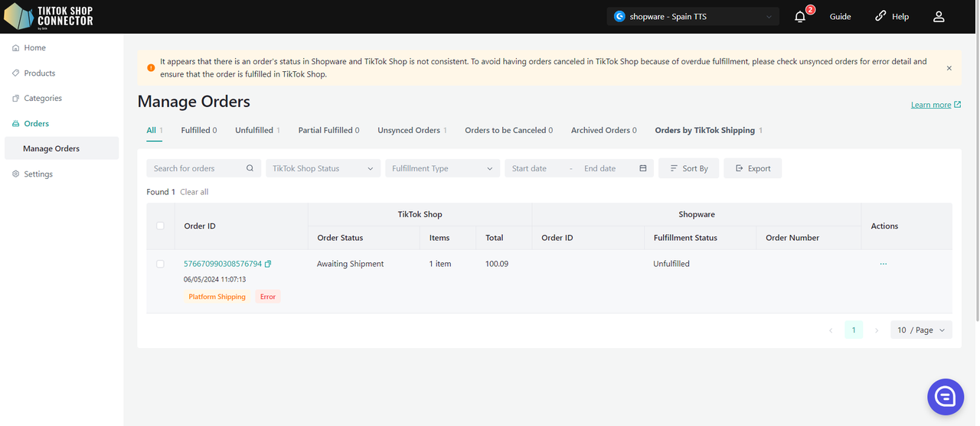
Task: Open the Fulfillment Type dropdown
Action: (442, 168)
